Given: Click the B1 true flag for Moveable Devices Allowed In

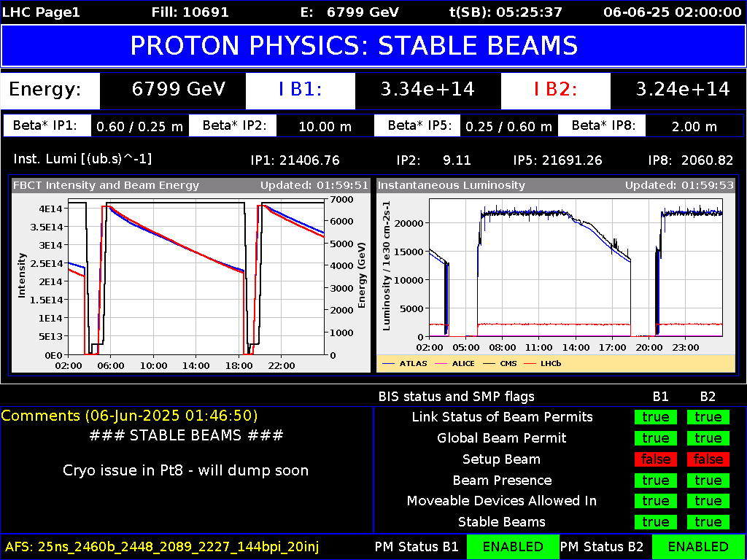Looking at the screenshot, I should click(x=656, y=501).
